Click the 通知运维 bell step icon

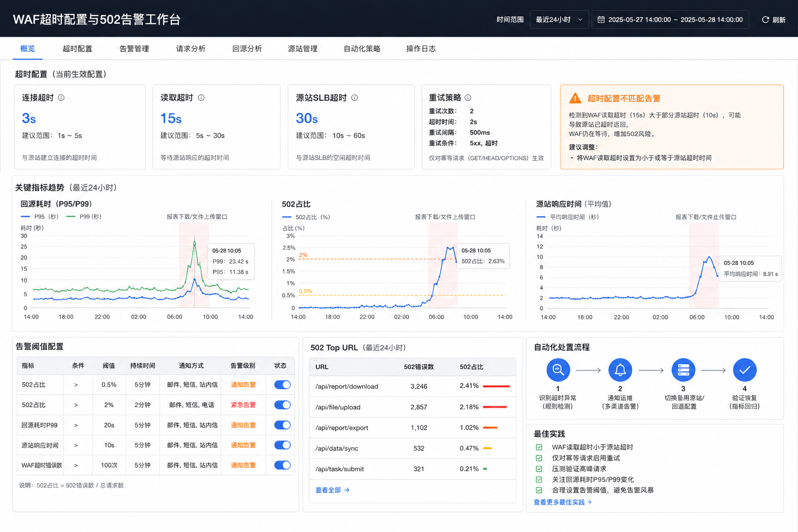620,370
